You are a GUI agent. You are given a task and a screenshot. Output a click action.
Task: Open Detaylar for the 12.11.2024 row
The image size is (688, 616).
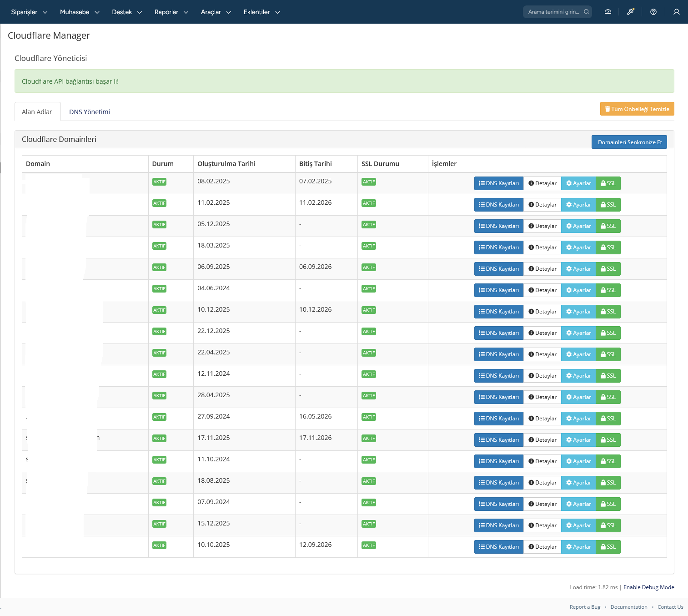point(542,376)
